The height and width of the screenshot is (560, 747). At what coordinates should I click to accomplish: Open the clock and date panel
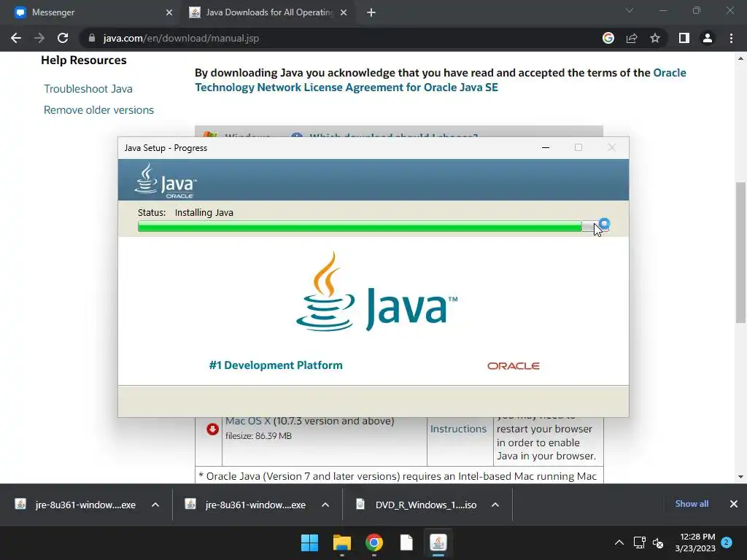coord(695,542)
